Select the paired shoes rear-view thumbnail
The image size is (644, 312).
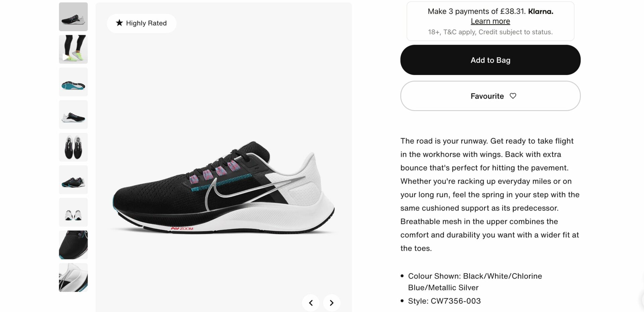73,212
